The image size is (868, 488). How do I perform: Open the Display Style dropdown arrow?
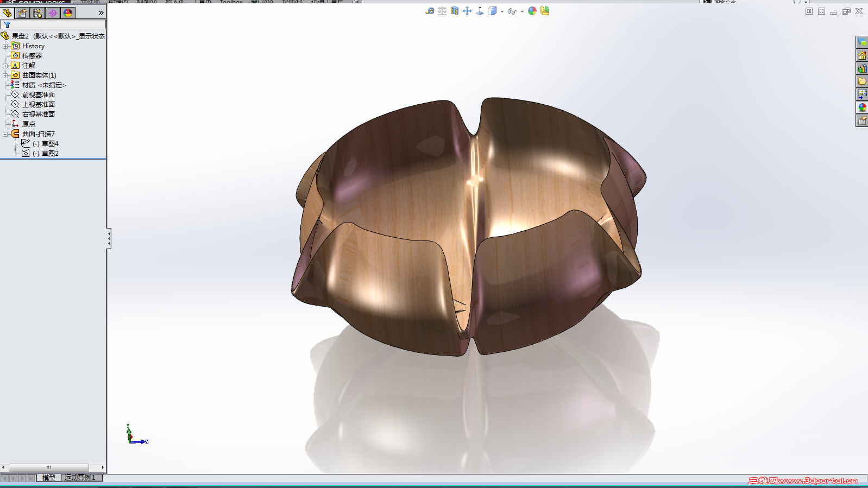(x=502, y=11)
